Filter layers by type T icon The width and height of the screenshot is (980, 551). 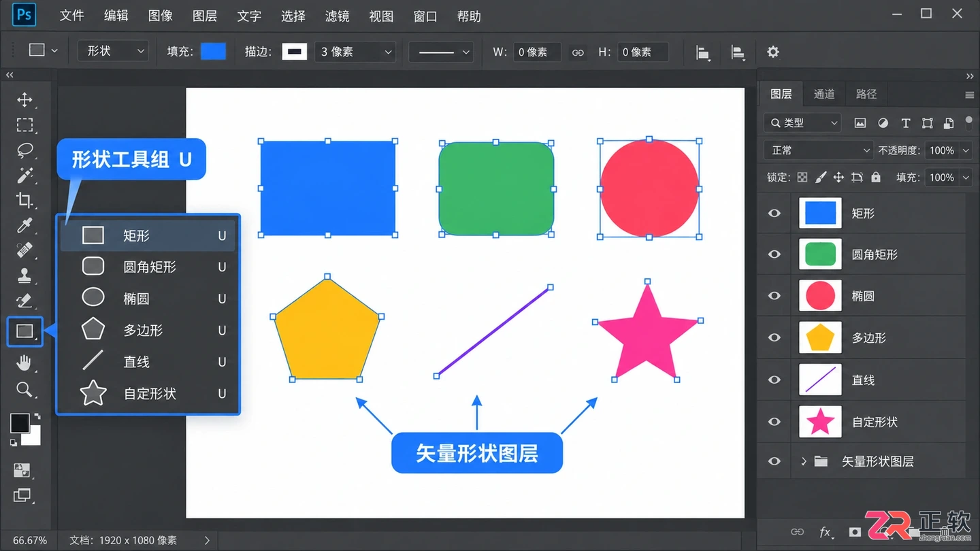905,123
